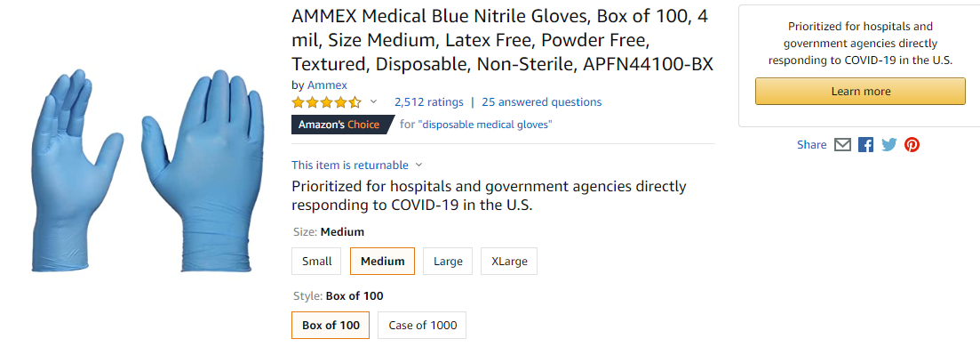Share the product on Twitter

(888, 145)
